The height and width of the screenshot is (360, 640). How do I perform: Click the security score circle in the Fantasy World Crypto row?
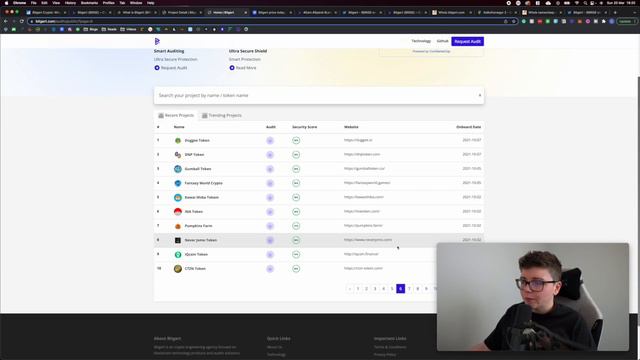[296, 183]
